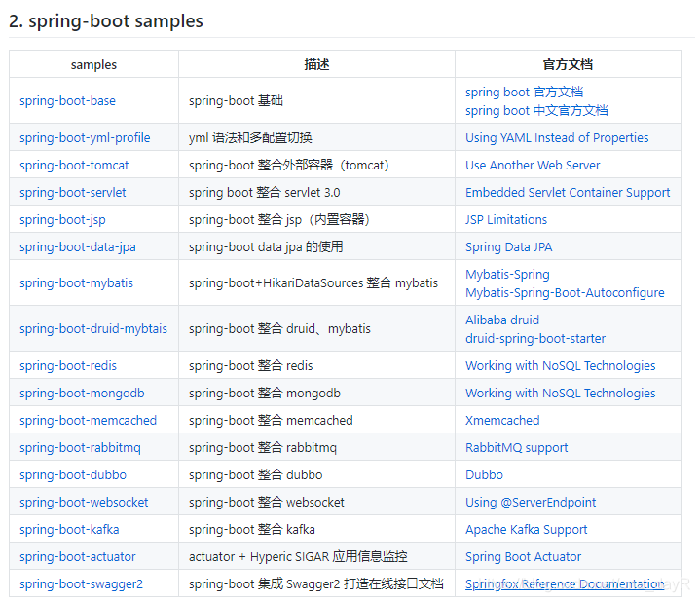Screen dimensions: 700x602
Task: Click the 'spring-boot 整合 mongodb' description
Action: 265,394
